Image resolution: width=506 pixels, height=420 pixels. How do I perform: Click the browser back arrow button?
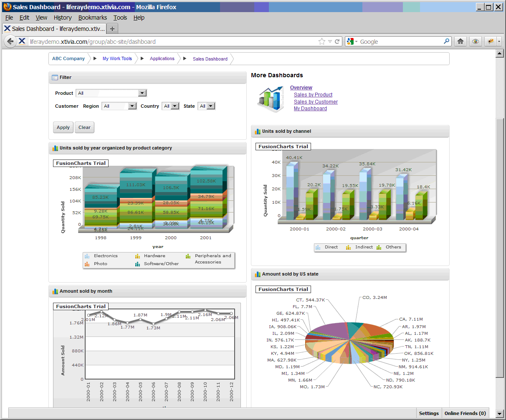tap(10, 41)
